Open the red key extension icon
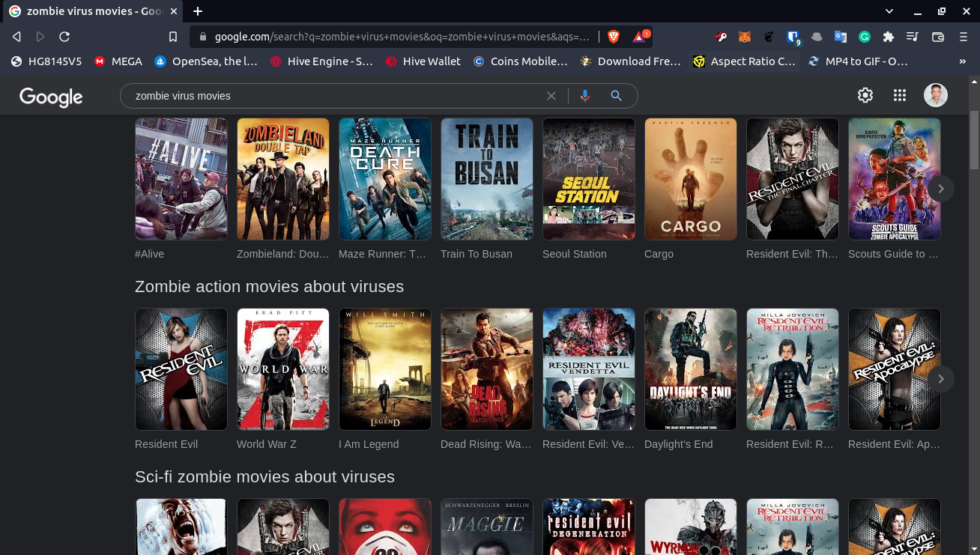Screen dimensions: 980x555 tap(720, 37)
